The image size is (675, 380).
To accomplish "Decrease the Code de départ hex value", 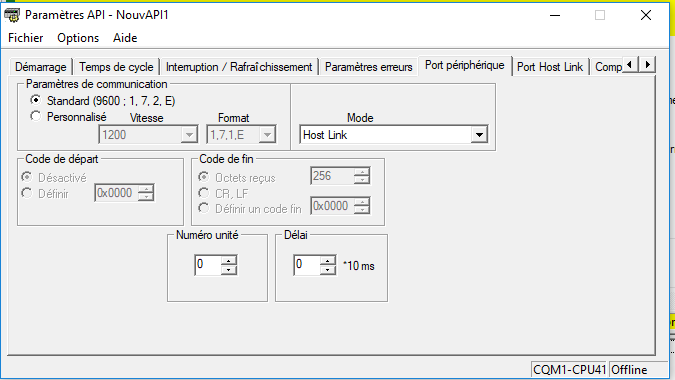I will [146, 197].
